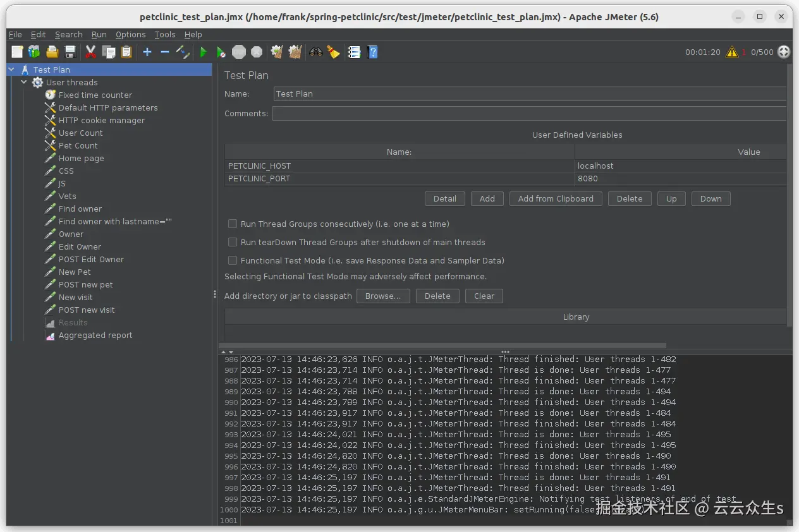Select the PETCLINIC_HOST variable cell
This screenshot has width=799, height=532.
click(x=399, y=166)
